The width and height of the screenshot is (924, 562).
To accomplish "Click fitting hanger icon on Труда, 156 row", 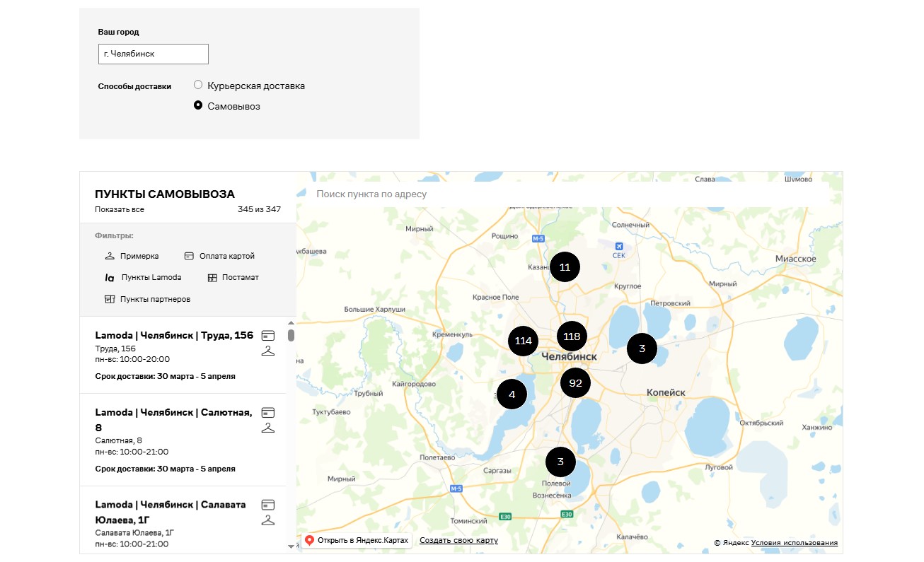I will click(267, 351).
